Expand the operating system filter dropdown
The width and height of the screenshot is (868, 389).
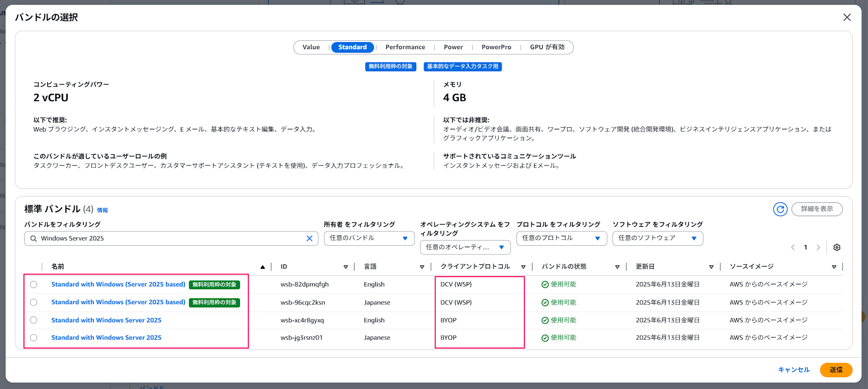point(465,247)
